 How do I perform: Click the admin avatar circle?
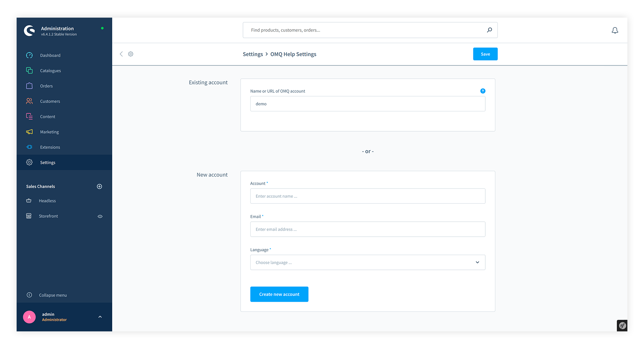(x=29, y=317)
